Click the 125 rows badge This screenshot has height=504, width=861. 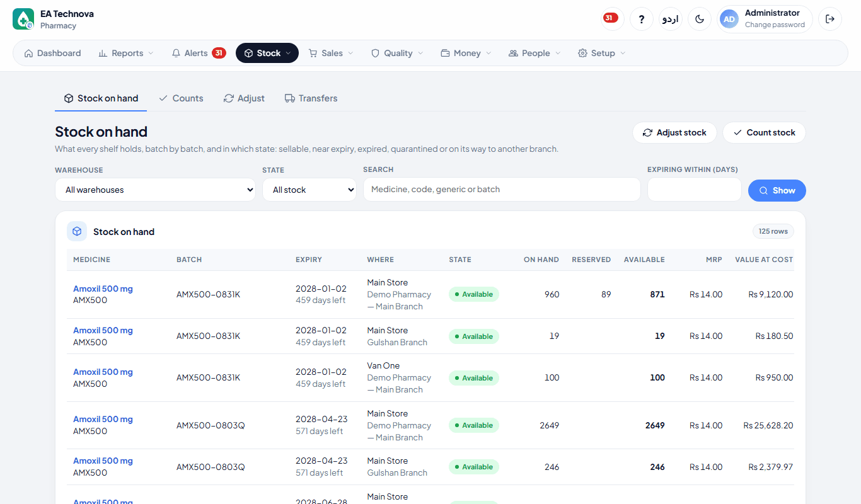[x=773, y=231]
